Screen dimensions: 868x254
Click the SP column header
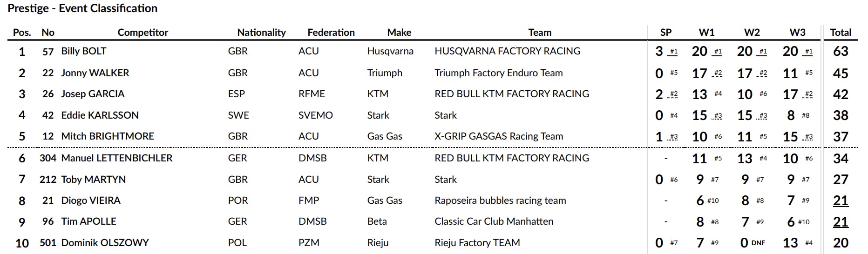point(666,33)
